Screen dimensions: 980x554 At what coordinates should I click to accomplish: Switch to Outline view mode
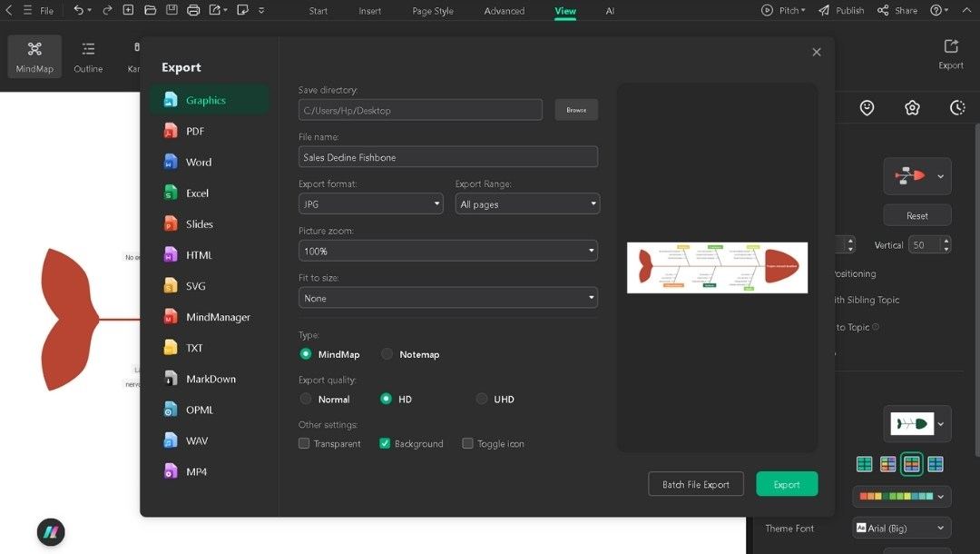pos(88,56)
